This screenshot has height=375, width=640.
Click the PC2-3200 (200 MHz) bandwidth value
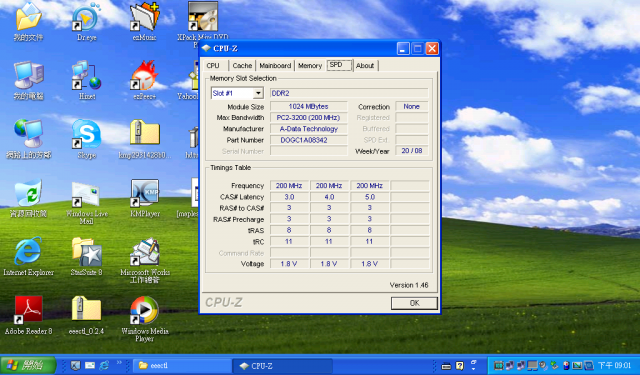pos(309,118)
